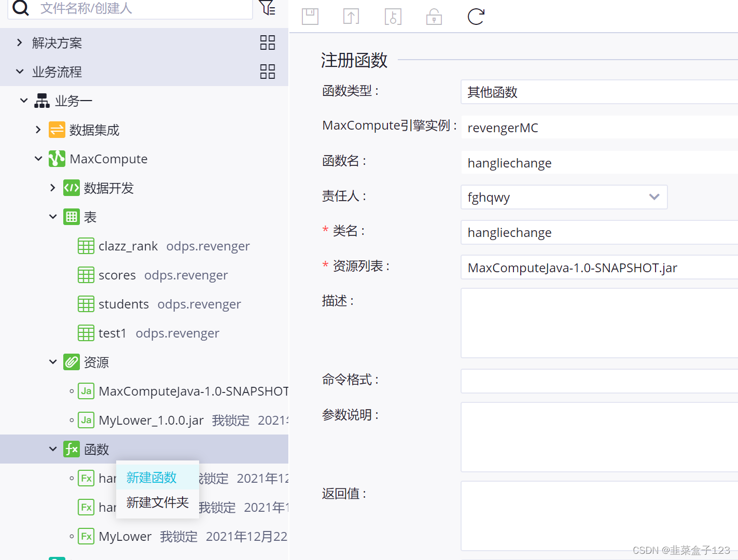
Task: Click the 类名 input field
Action: [599, 232]
